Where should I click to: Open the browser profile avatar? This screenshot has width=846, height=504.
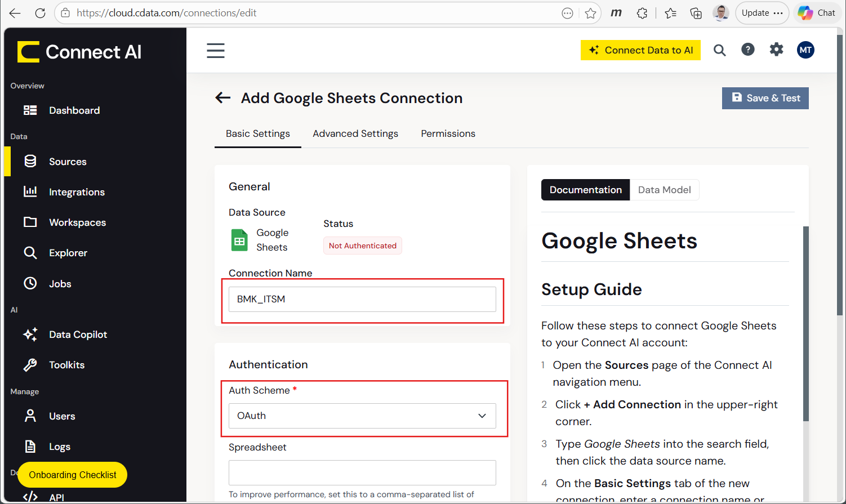click(721, 12)
